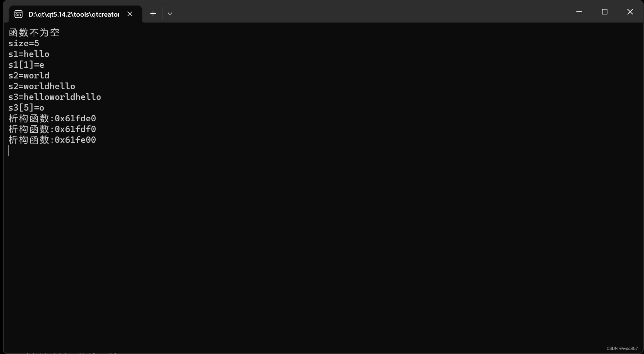This screenshot has width=644, height=354.
Task: Minimize the terminal window
Action: pos(579,12)
